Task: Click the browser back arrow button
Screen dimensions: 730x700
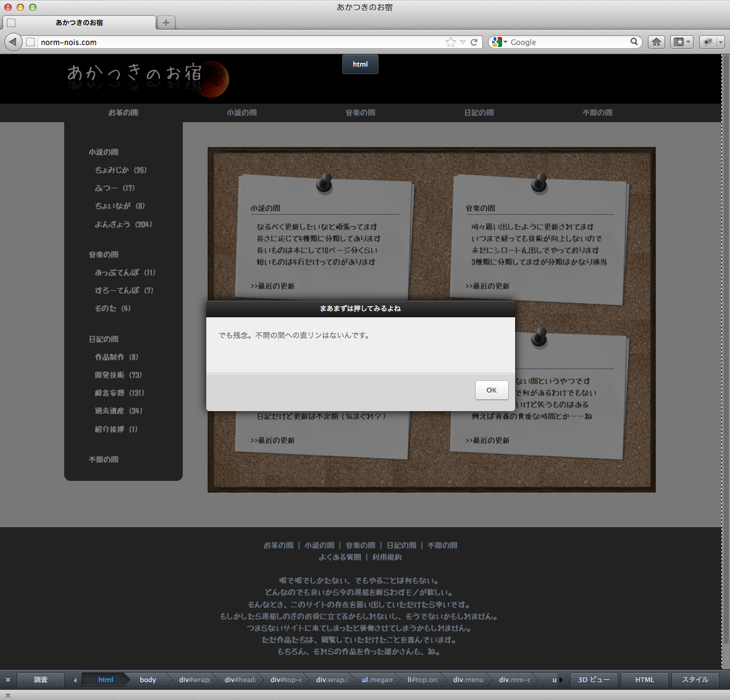Action: (x=13, y=42)
